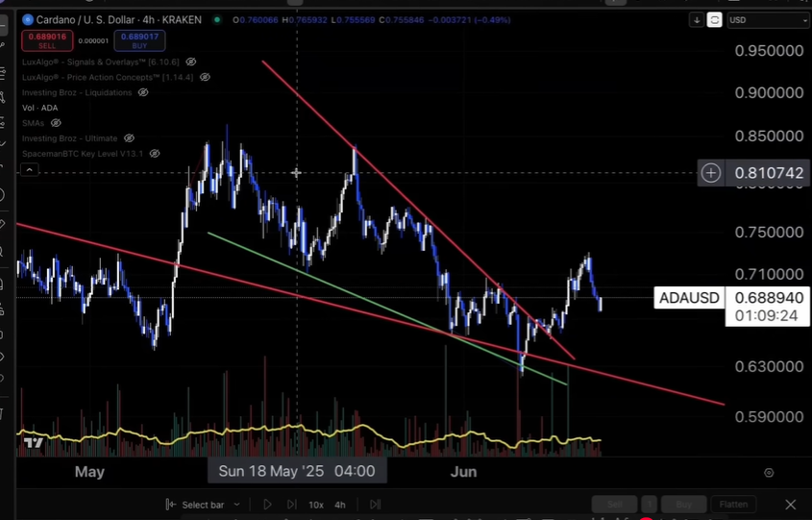Select the LuxAlgo Signals & Overlays legend name

[101, 62]
